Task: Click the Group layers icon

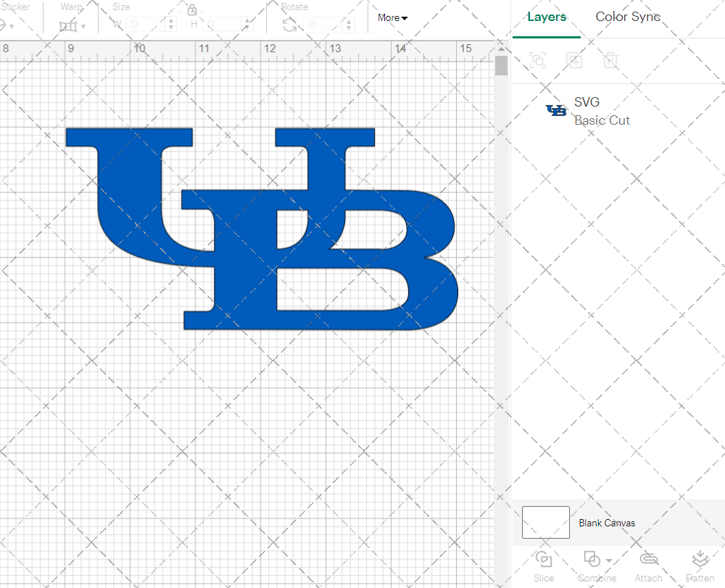Action: pos(539,61)
